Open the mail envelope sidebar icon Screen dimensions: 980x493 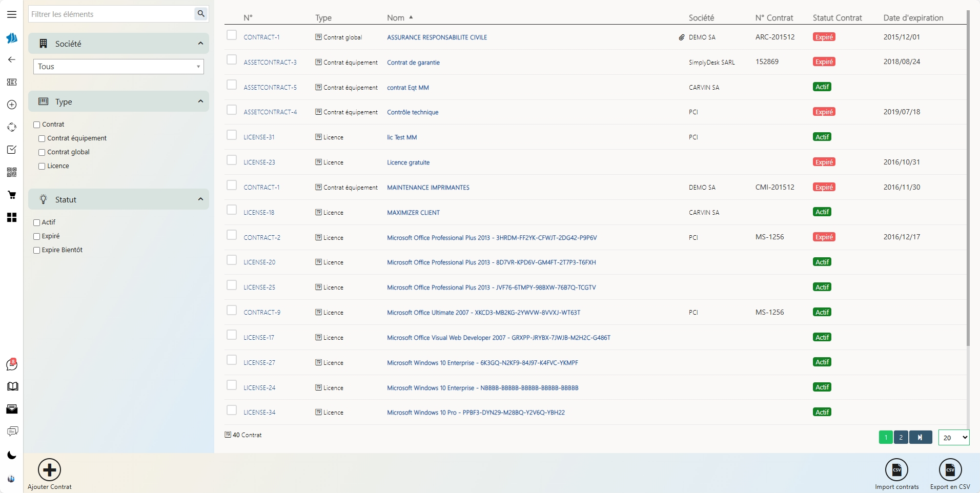pos(12,409)
